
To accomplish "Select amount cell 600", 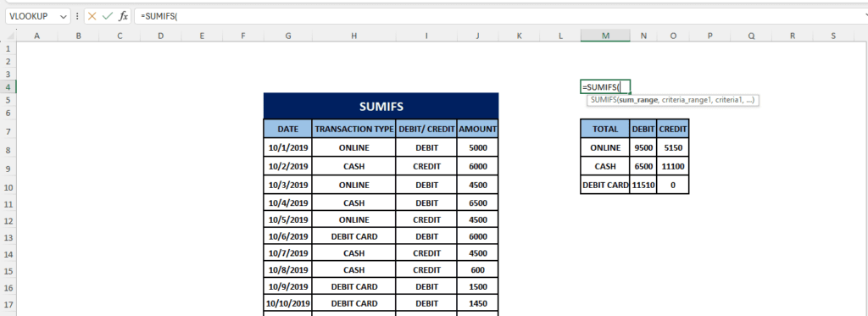I will [x=478, y=270].
